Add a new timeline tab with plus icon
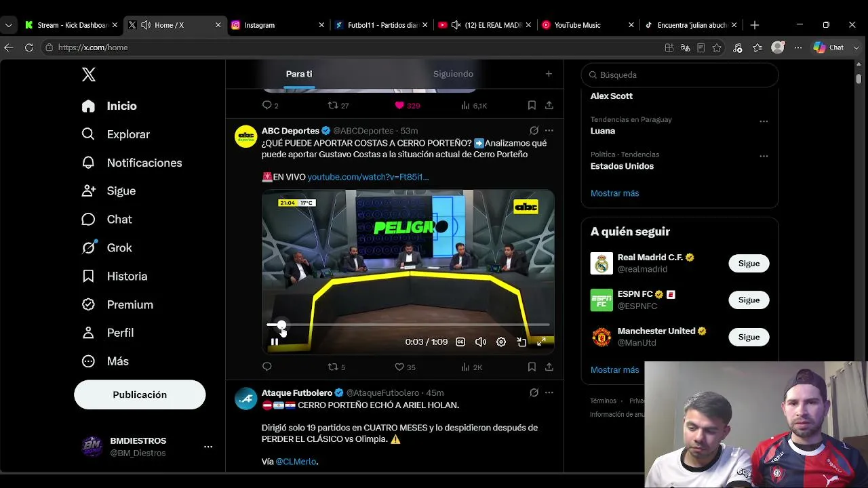 pos(549,74)
